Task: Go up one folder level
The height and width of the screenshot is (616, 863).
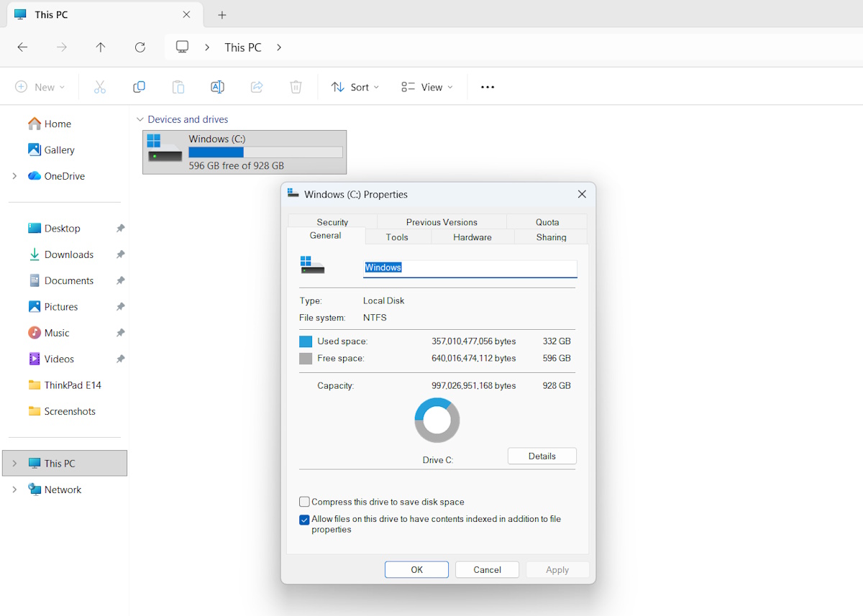Action: coord(101,47)
